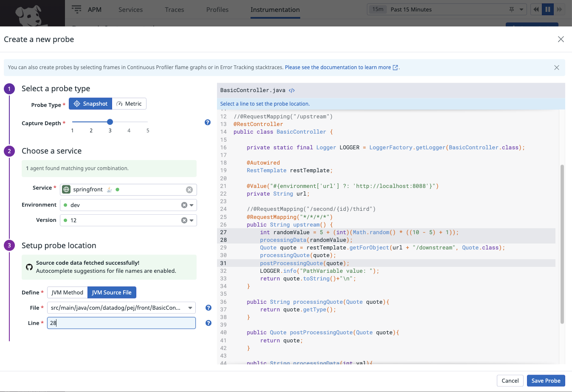Select Metric probe type

(x=130, y=104)
